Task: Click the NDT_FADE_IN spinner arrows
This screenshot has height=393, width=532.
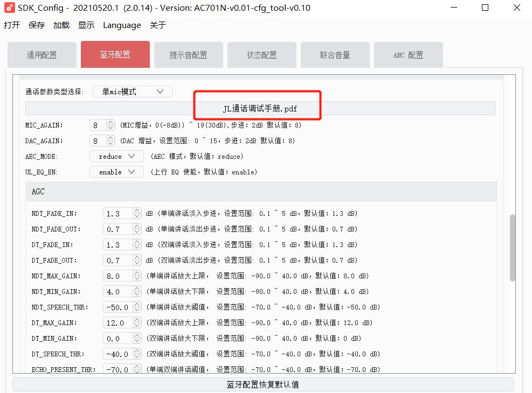Action: [137, 213]
